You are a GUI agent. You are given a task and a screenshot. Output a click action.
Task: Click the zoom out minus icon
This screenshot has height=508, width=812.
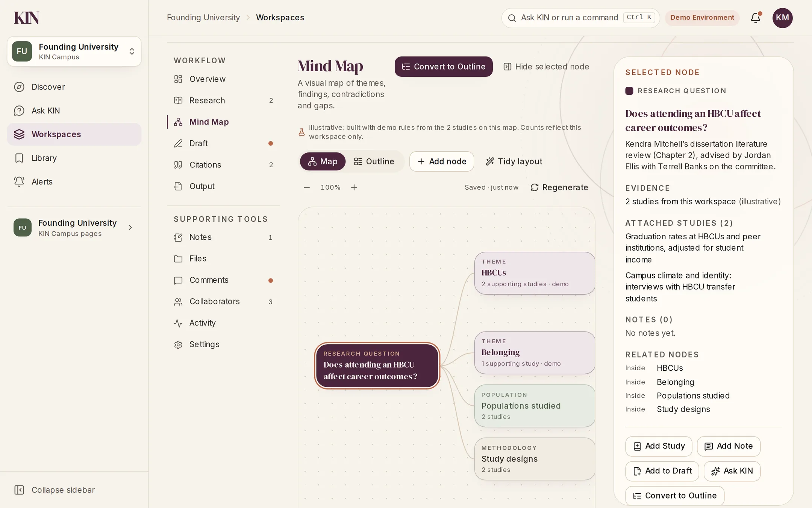coord(307,187)
